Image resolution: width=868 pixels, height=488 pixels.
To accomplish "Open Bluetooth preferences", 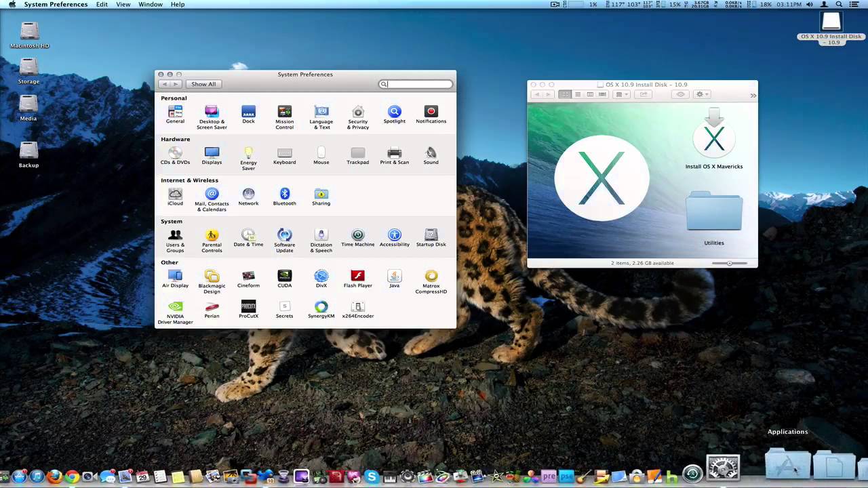I will coord(285,195).
